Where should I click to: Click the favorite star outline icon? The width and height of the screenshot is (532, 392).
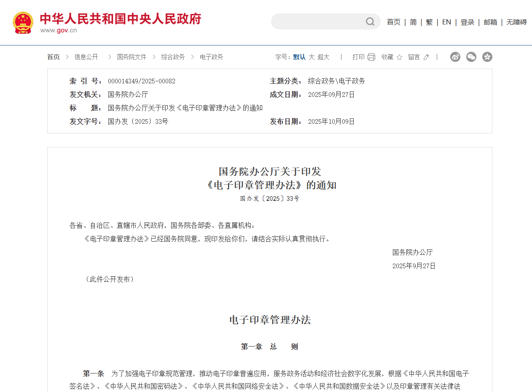(x=399, y=57)
